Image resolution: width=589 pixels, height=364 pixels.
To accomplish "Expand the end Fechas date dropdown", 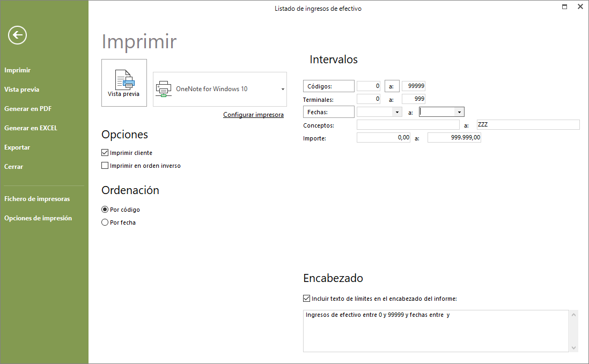I will coord(459,112).
